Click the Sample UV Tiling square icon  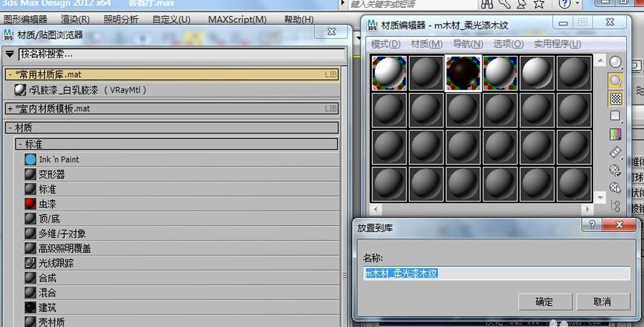(x=615, y=116)
